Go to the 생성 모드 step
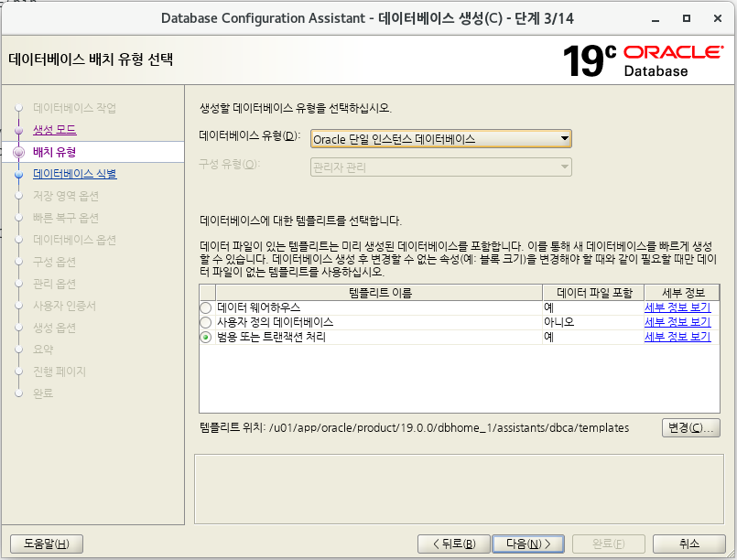This screenshot has width=737, height=560. click(x=55, y=130)
